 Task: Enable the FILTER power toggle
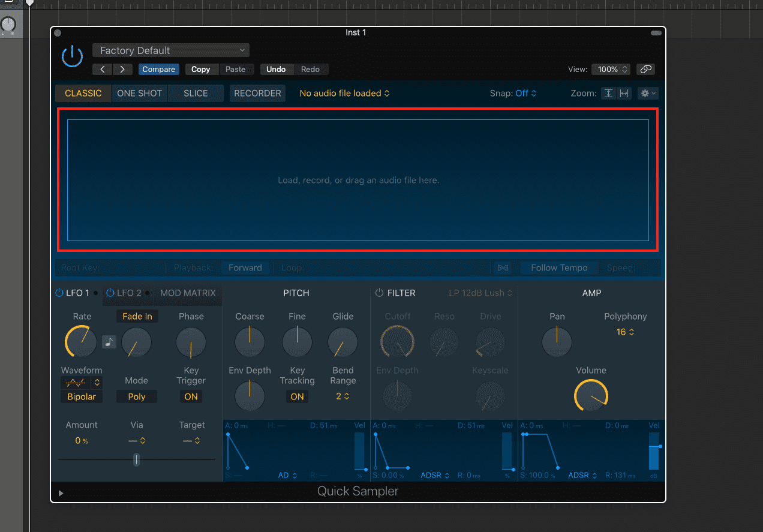(x=379, y=293)
